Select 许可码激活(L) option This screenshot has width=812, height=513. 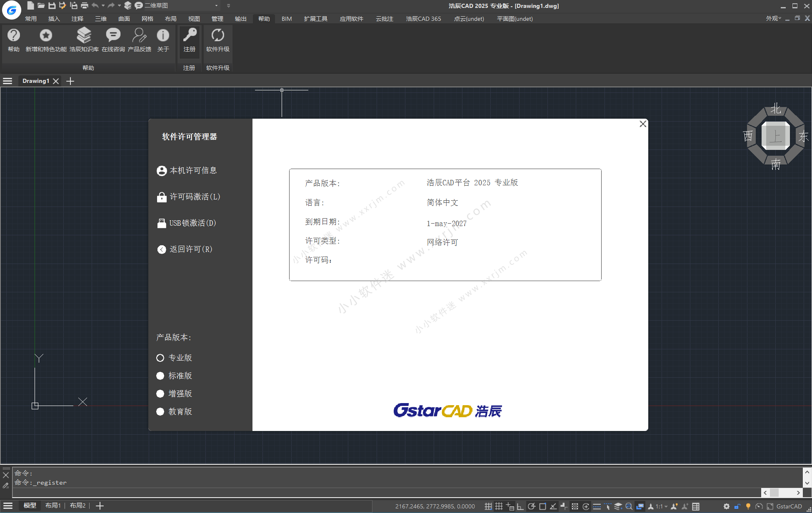[189, 197]
